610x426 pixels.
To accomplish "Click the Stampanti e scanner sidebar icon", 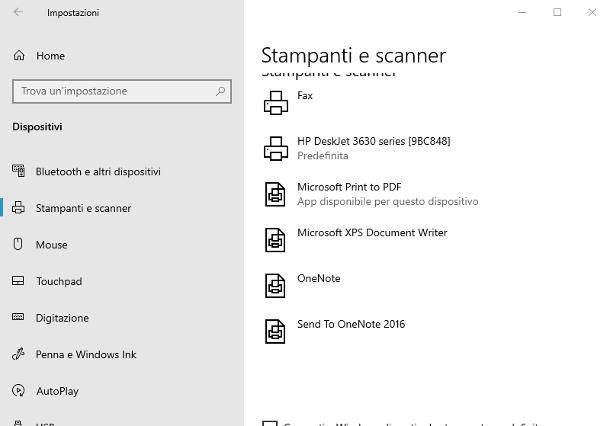I will pos(18,208).
